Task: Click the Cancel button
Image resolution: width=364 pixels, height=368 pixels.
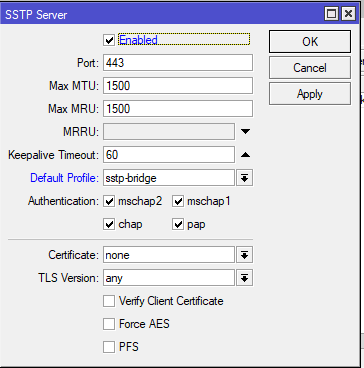Action: tap(310, 68)
